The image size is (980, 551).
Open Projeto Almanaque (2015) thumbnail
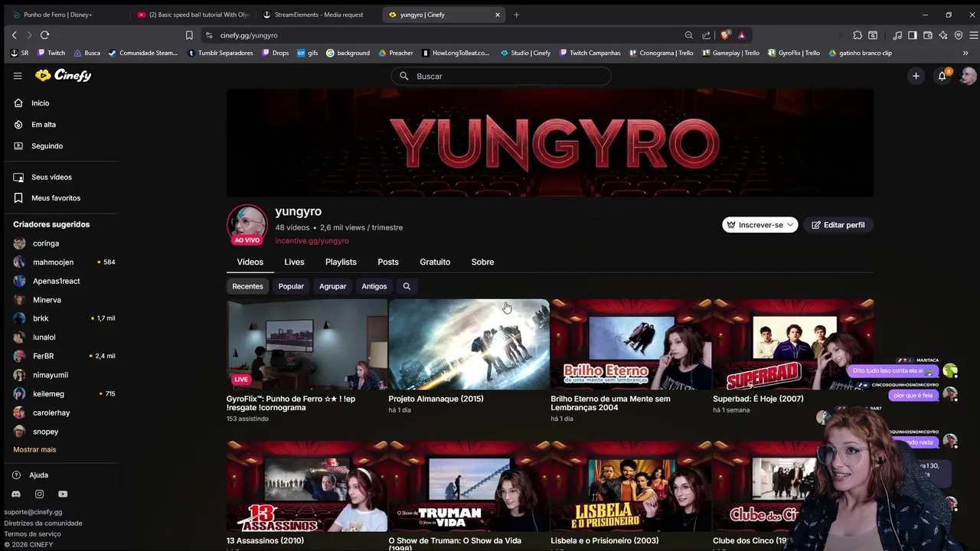tap(469, 344)
